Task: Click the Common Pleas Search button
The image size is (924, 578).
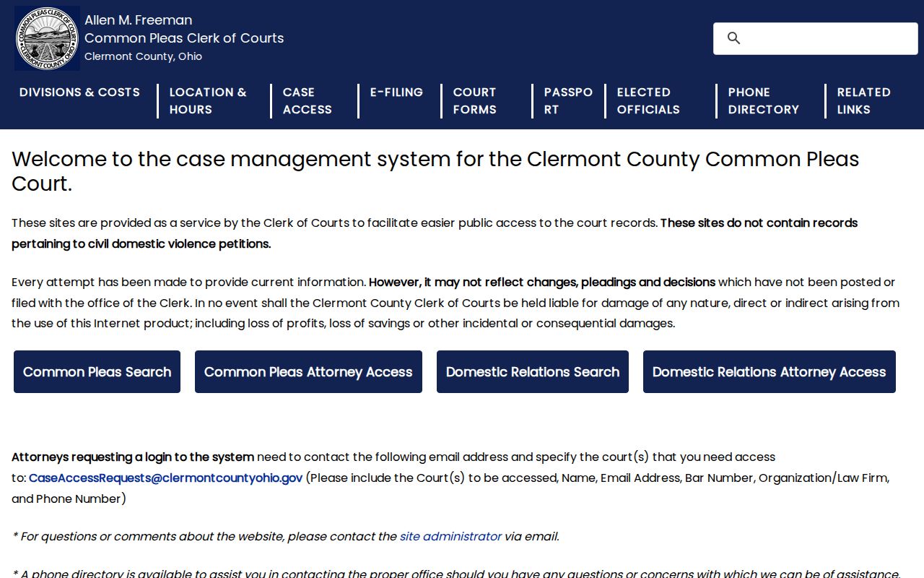Action: pos(97,372)
